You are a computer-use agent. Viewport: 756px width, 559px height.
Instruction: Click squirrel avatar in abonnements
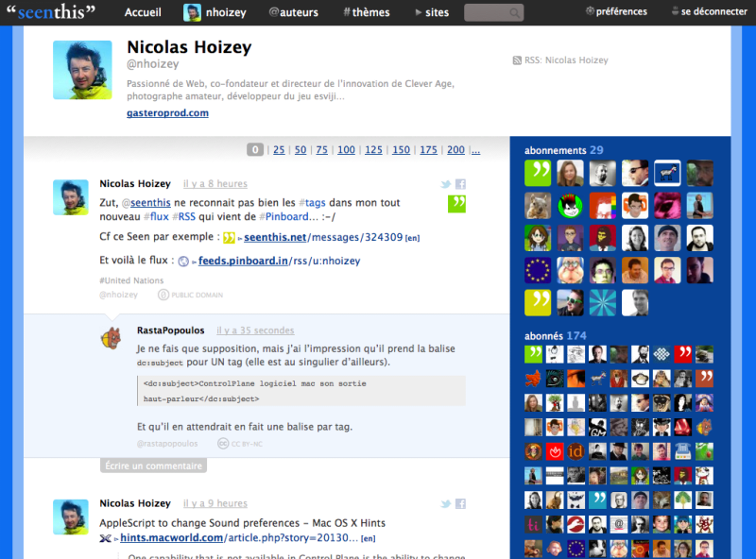[538, 205]
